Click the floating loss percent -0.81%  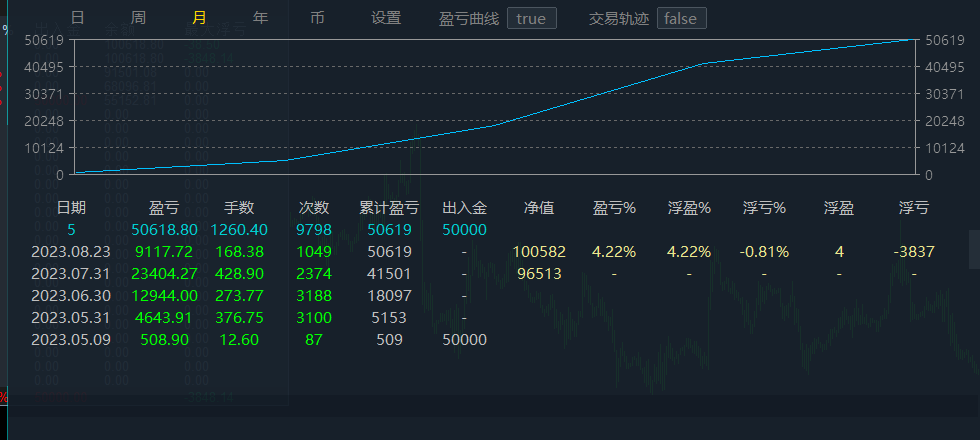pyautogui.click(x=764, y=252)
